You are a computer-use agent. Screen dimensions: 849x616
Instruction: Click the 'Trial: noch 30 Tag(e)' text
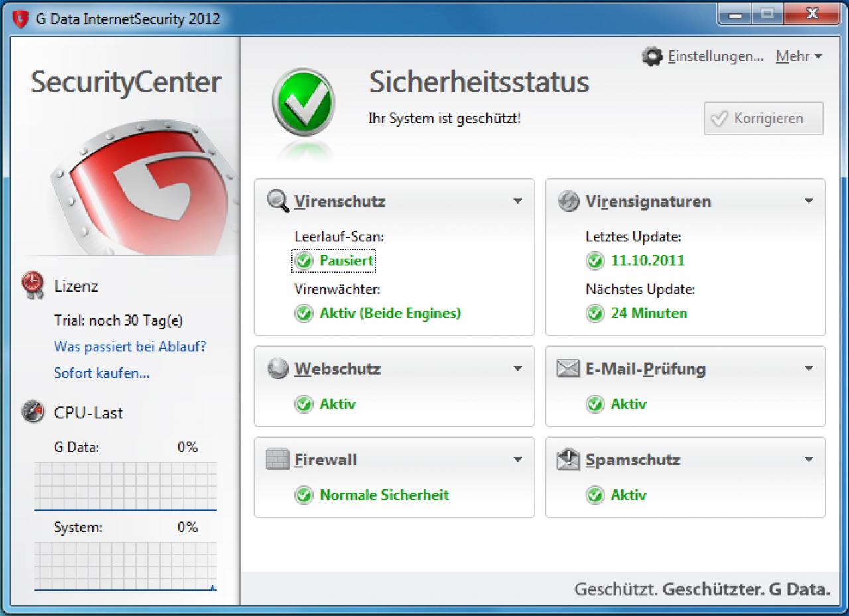tap(119, 321)
